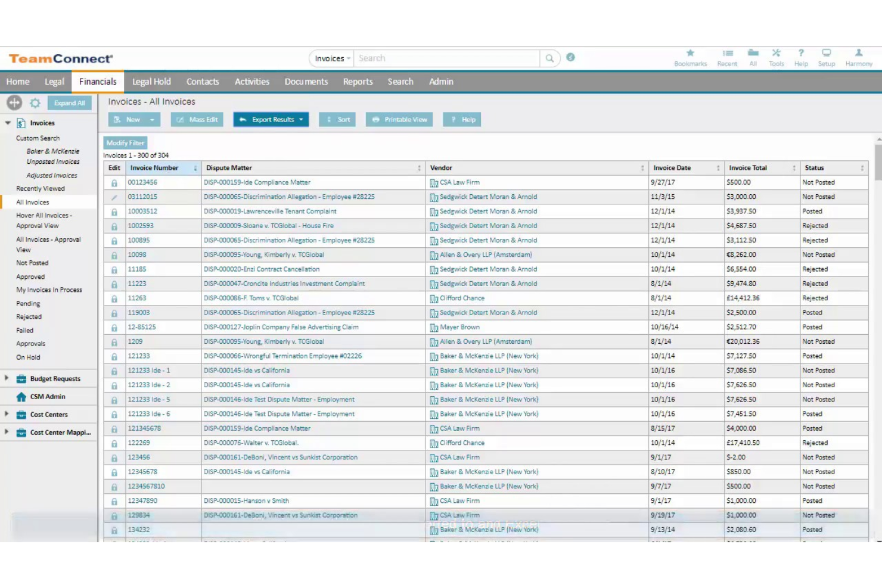Click the lock icon for invoice 00123456
Image resolution: width=882 pixels, height=588 pixels.
point(114,183)
